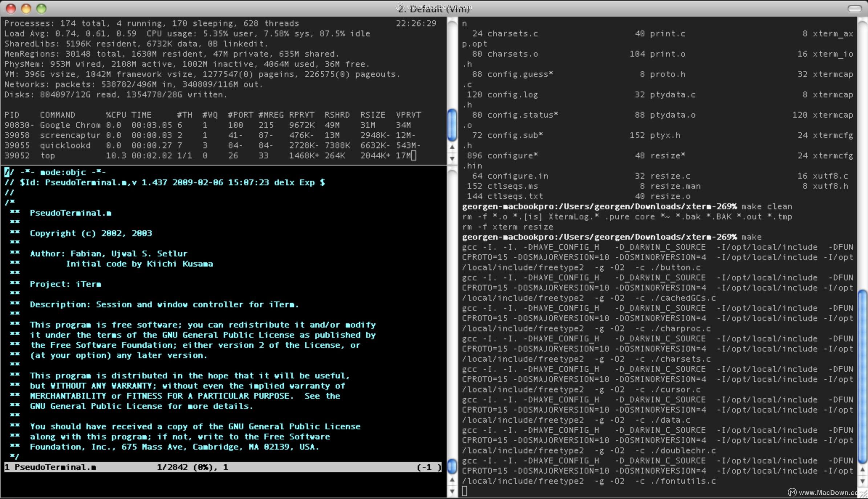Screen dimensions: 868x499
Task: Click the 'resize.man' file name
Action: point(675,186)
